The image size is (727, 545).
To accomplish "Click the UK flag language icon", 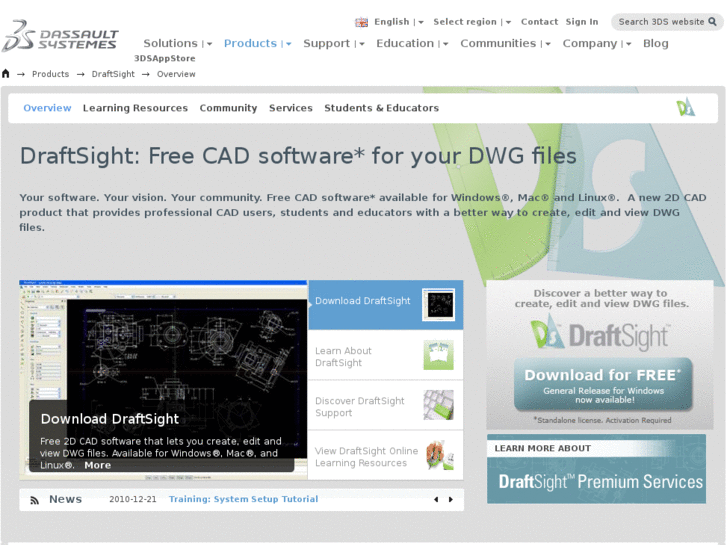I will [x=361, y=22].
